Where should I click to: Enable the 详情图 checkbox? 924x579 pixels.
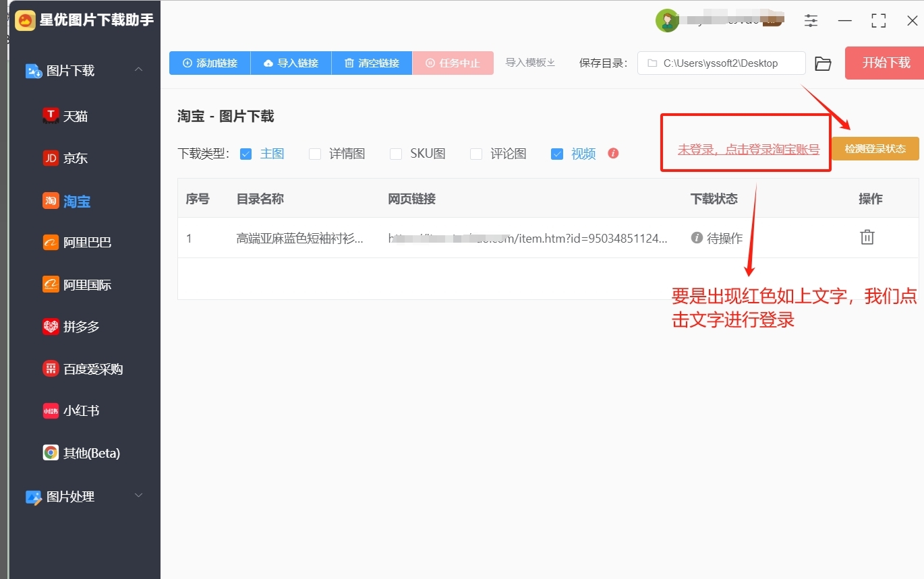[315, 154]
